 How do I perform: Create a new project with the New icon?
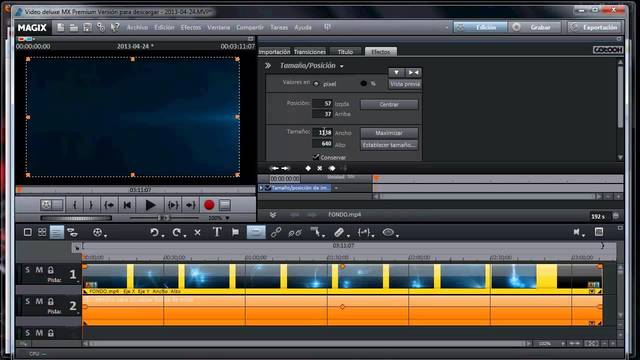(x=60, y=27)
